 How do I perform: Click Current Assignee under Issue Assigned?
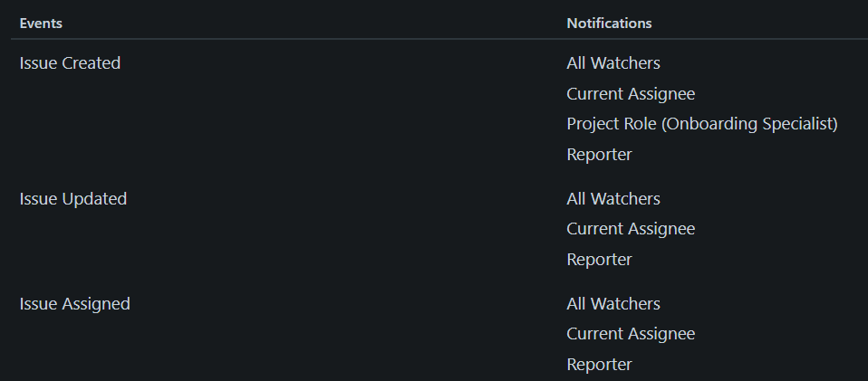[x=631, y=333]
